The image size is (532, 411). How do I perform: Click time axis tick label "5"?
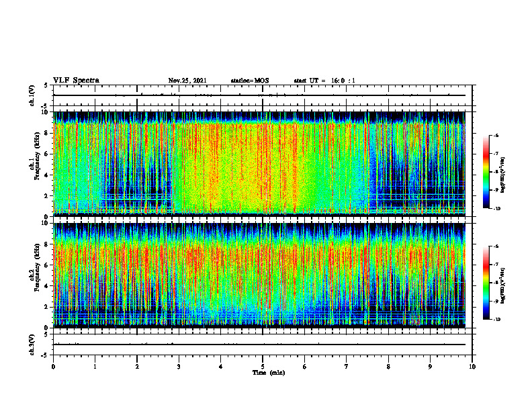click(x=263, y=367)
